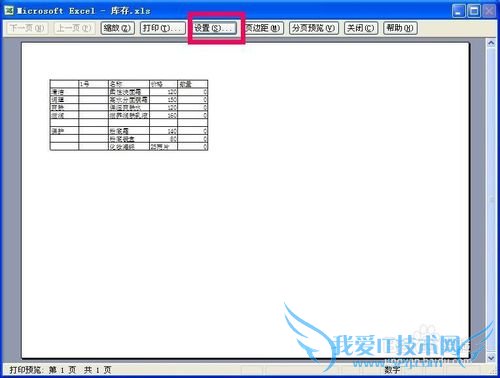Viewport: 500px width, 378px height.
Task: Maximize the Excel window
Action: pos(474,11)
